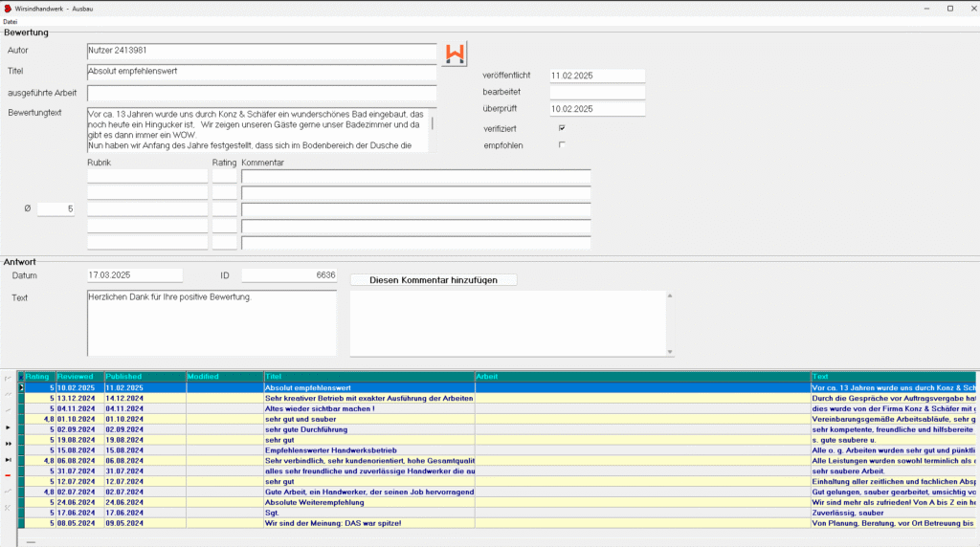This screenshot has width=980, height=547.
Task: Toggle the empfohlen checkbox
Action: (x=562, y=144)
